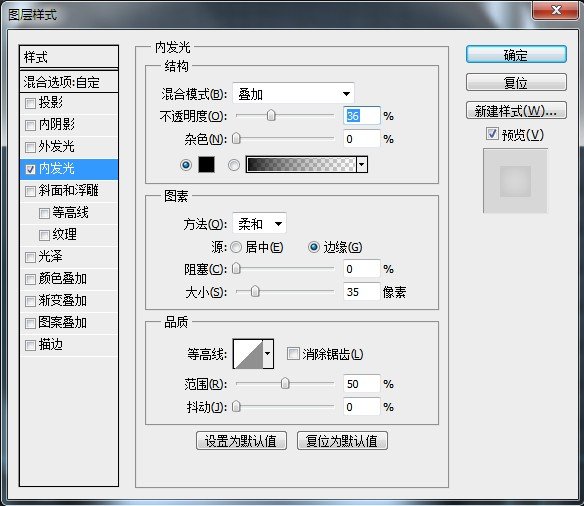Click the 杂色 slider handle

click(236, 139)
